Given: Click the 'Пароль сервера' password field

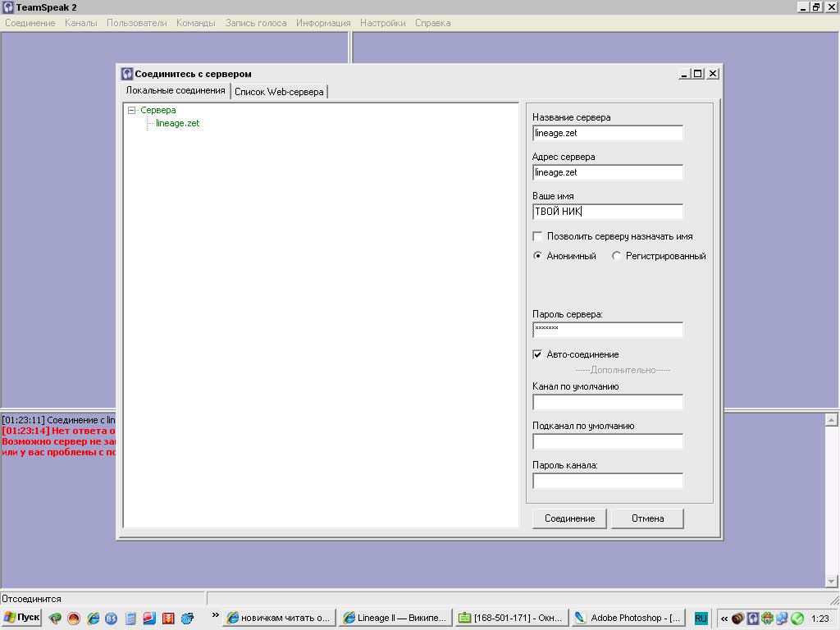Looking at the screenshot, I should click(x=607, y=330).
